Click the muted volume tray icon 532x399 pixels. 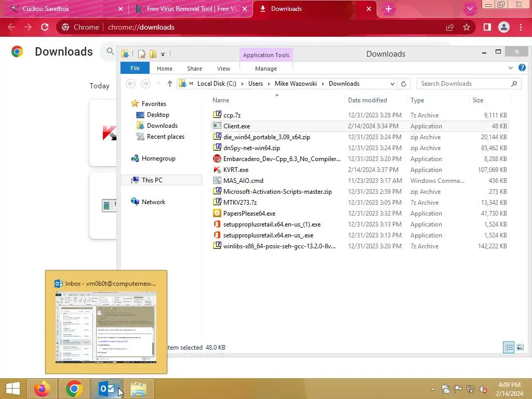coord(483,389)
